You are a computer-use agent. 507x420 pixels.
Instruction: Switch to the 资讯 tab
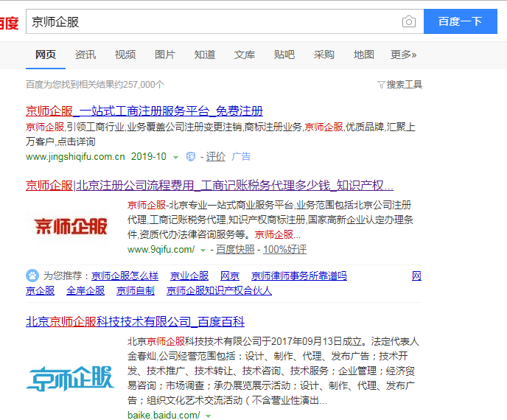pyautogui.click(x=85, y=55)
